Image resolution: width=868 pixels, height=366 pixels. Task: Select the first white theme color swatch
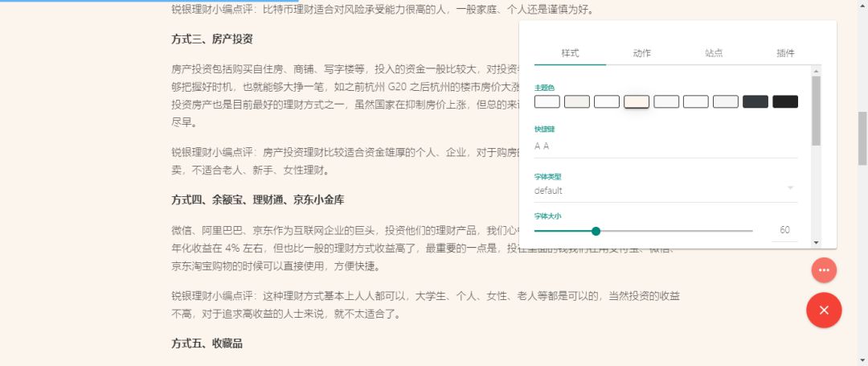547,101
